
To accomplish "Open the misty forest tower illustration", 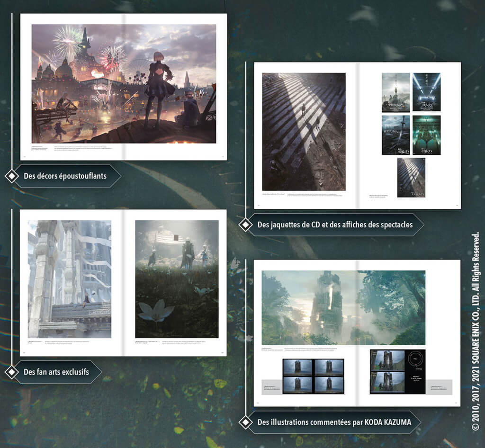I will (343, 308).
